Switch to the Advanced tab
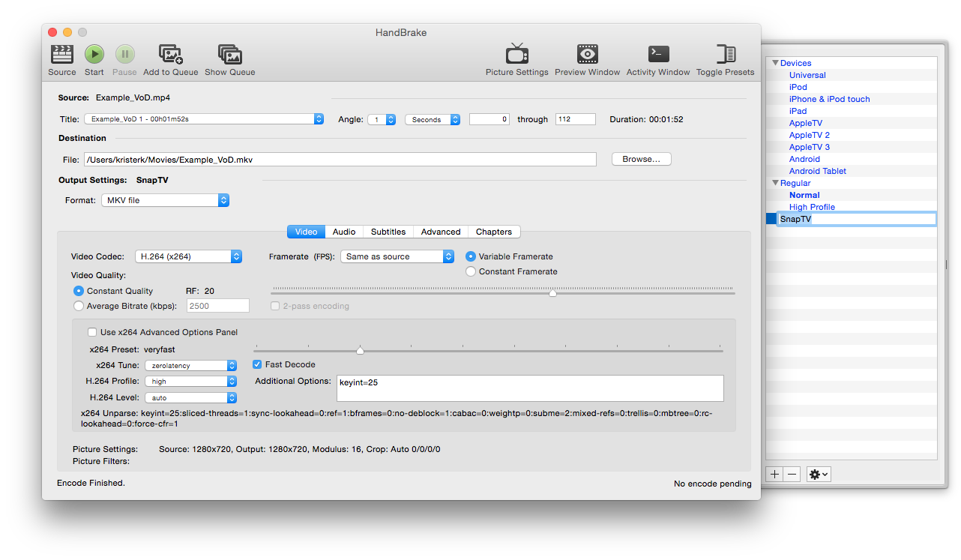The width and height of the screenshot is (961, 560). pyautogui.click(x=441, y=232)
